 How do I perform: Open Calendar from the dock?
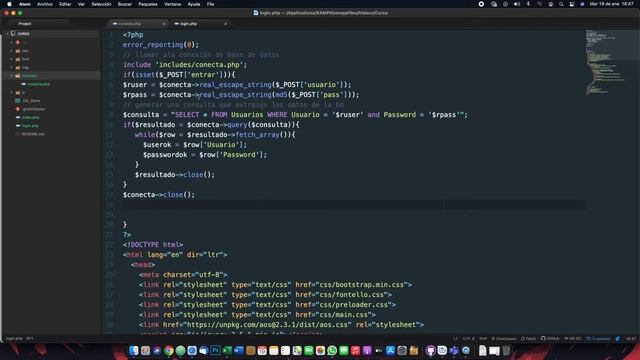(x=262, y=350)
